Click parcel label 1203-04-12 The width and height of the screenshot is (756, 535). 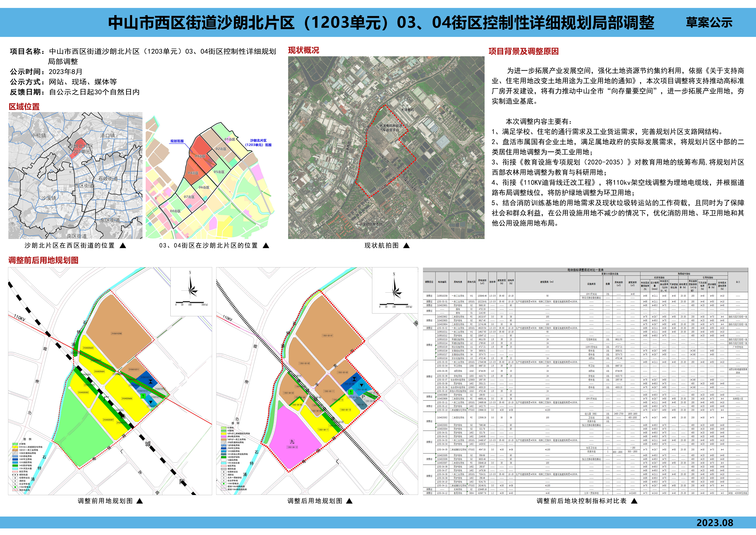[x=292, y=447]
